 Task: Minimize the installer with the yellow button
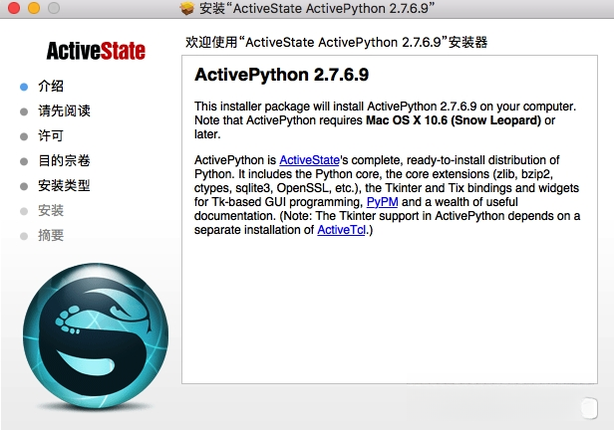click(34, 8)
